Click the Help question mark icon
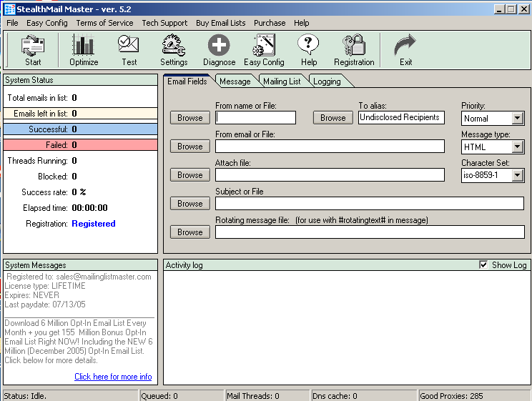Viewport: 532px width, 401px height. coord(308,51)
